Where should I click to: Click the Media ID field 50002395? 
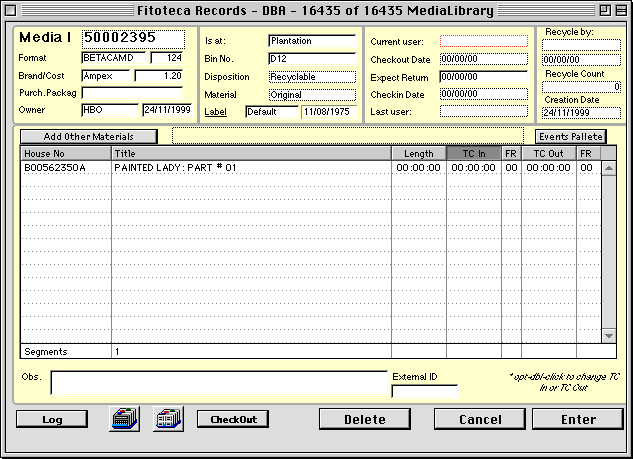pos(134,38)
